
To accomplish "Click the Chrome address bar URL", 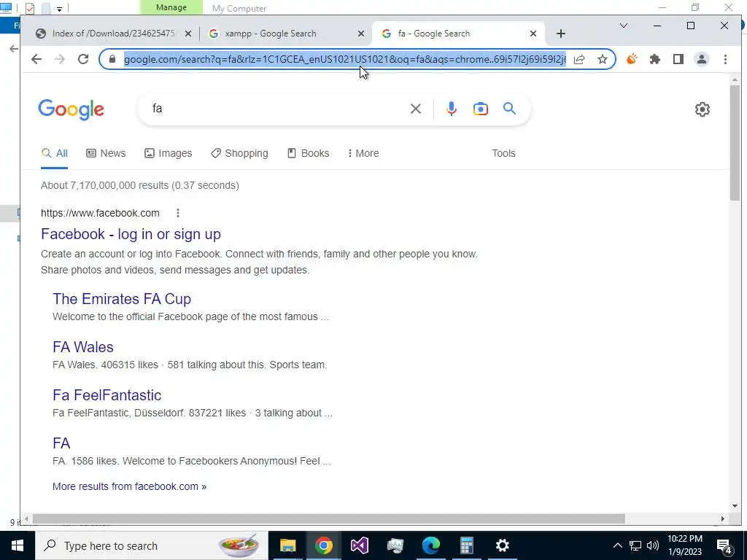I will [345, 59].
